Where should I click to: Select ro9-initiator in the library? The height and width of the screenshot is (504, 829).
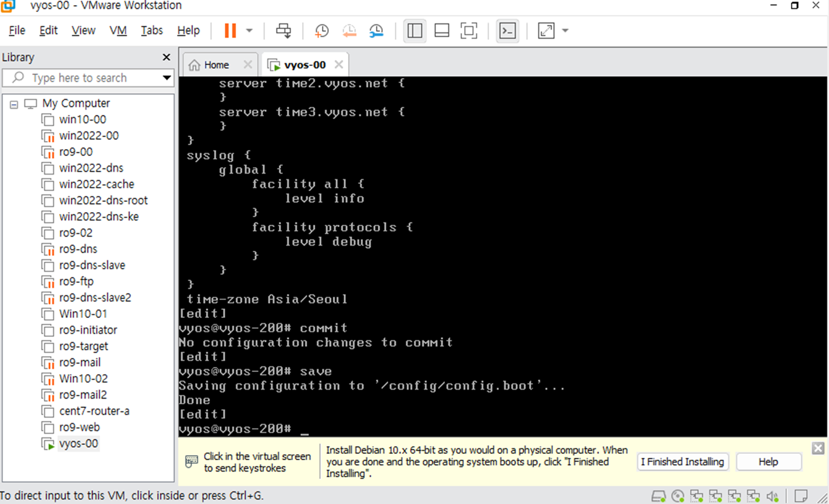tap(88, 330)
